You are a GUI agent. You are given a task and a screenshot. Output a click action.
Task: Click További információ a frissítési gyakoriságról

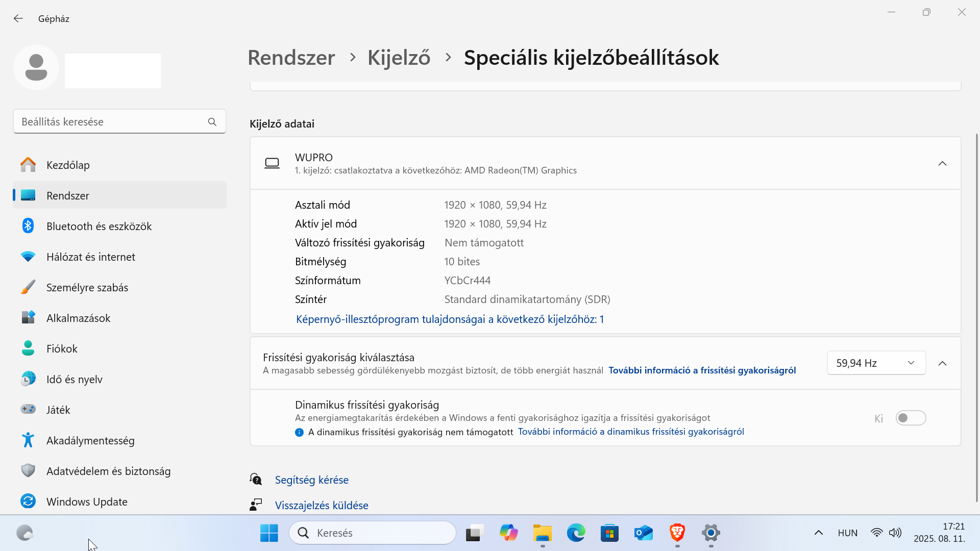(702, 370)
